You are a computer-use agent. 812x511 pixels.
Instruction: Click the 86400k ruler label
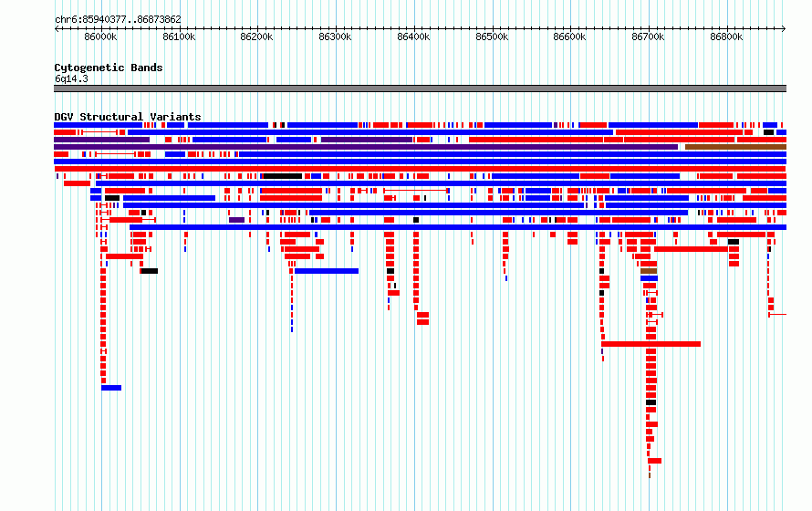413,37
